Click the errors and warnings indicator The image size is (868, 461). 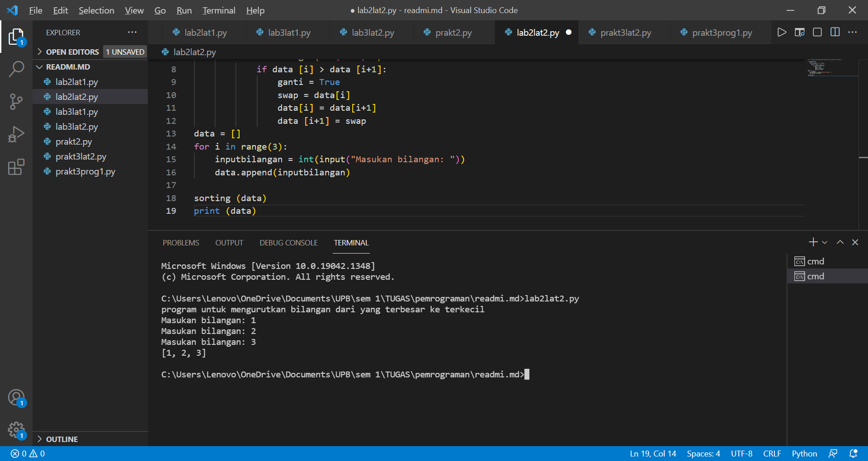click(x=26, y=453)
